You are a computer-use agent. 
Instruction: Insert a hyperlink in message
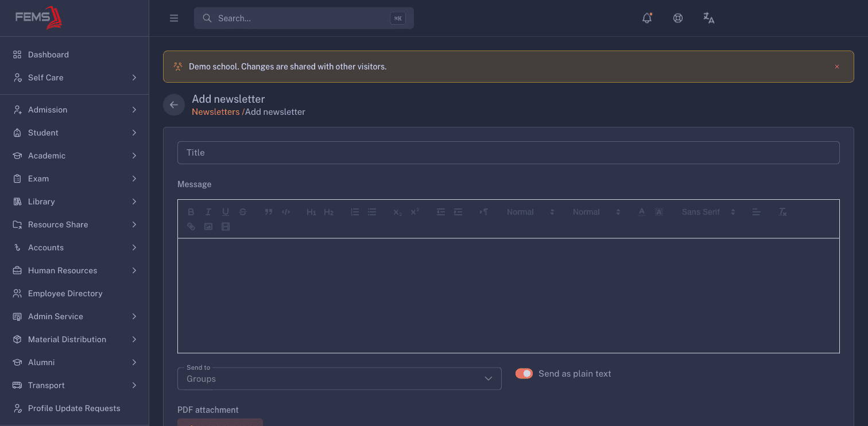(191, 227)
